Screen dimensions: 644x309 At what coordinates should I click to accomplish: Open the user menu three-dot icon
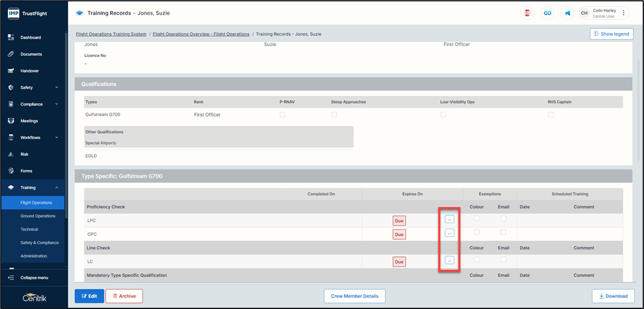624,13
